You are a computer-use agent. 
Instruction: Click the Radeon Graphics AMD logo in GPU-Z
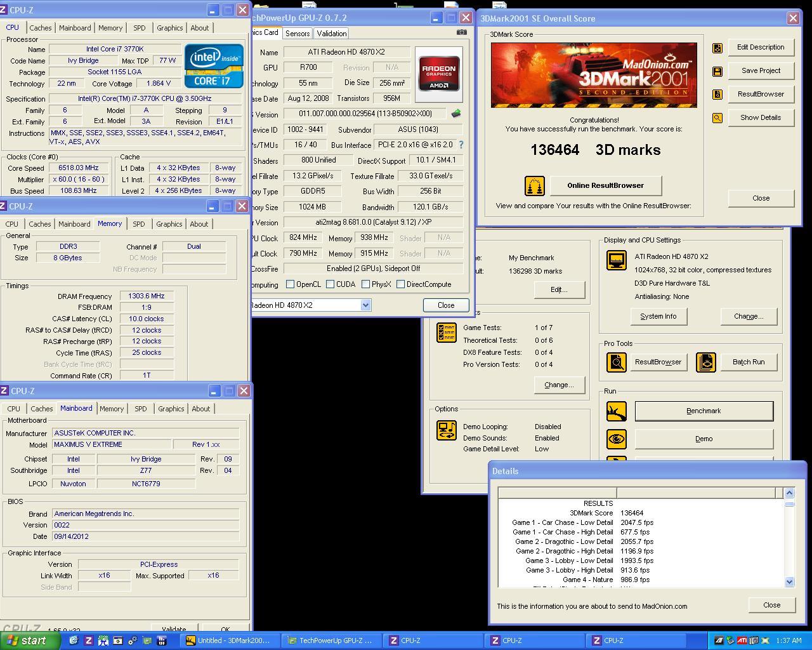(x=438, y=75)
